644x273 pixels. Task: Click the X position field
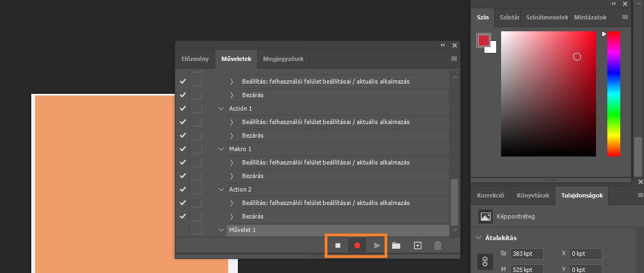(x=586, y=254)
